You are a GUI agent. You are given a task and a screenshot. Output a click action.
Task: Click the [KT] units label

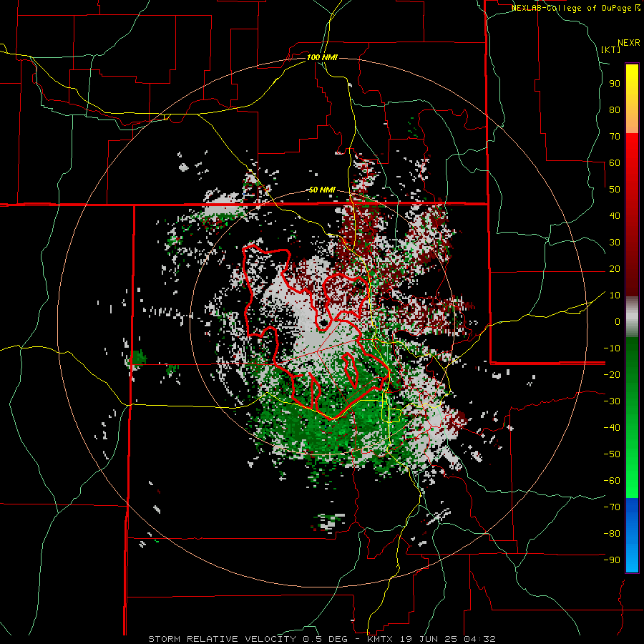[610, 49]
